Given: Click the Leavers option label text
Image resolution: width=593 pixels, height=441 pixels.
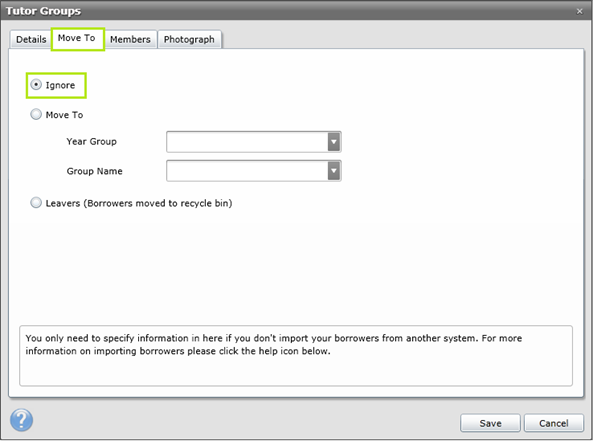Looking at the screenshot, I should click(139, 203).
